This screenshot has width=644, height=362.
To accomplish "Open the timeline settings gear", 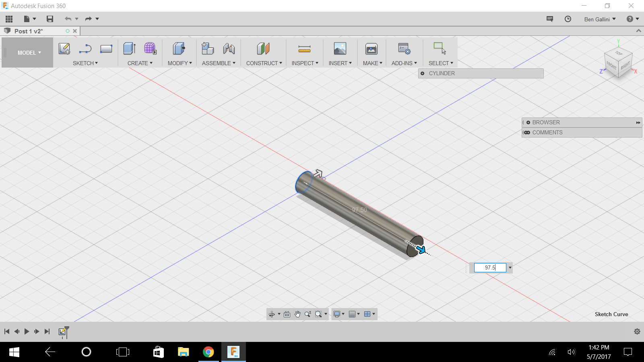I will click(x=637, y=331).
